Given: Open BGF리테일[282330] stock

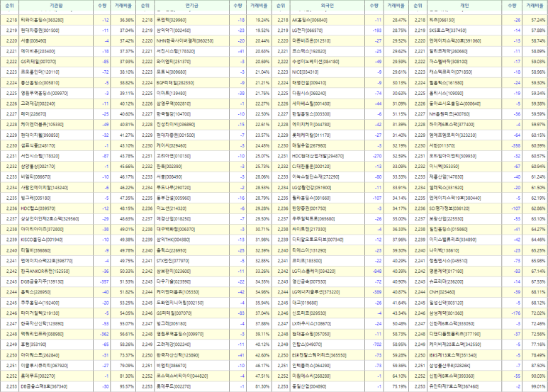Looking at the screenshot, I should coord(175,83).
